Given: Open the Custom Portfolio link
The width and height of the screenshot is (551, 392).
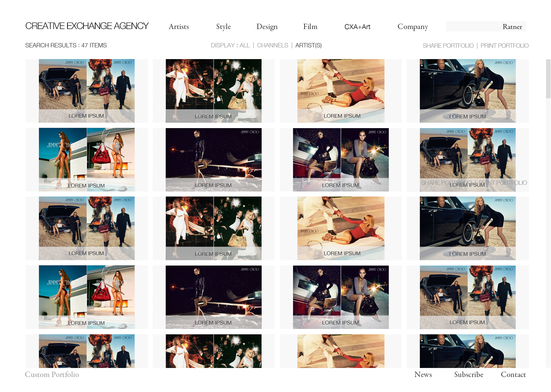Looking at the screenshot, I should coord(52,375).
